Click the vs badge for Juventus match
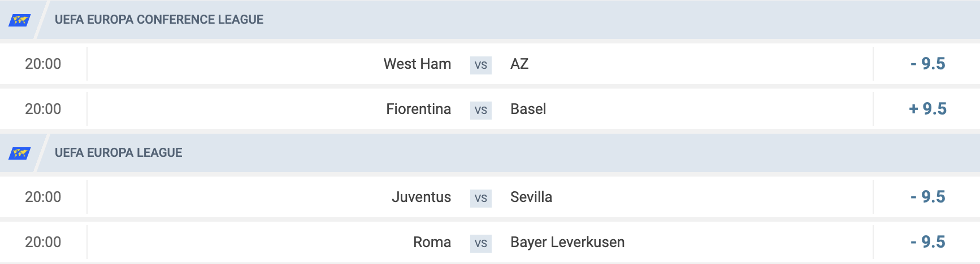This screenshot has height=264, width=980. (481, 198)
